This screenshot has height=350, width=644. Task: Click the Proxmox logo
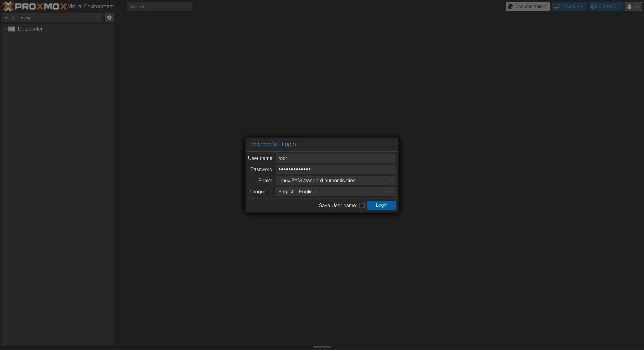[x=34, y=6]
